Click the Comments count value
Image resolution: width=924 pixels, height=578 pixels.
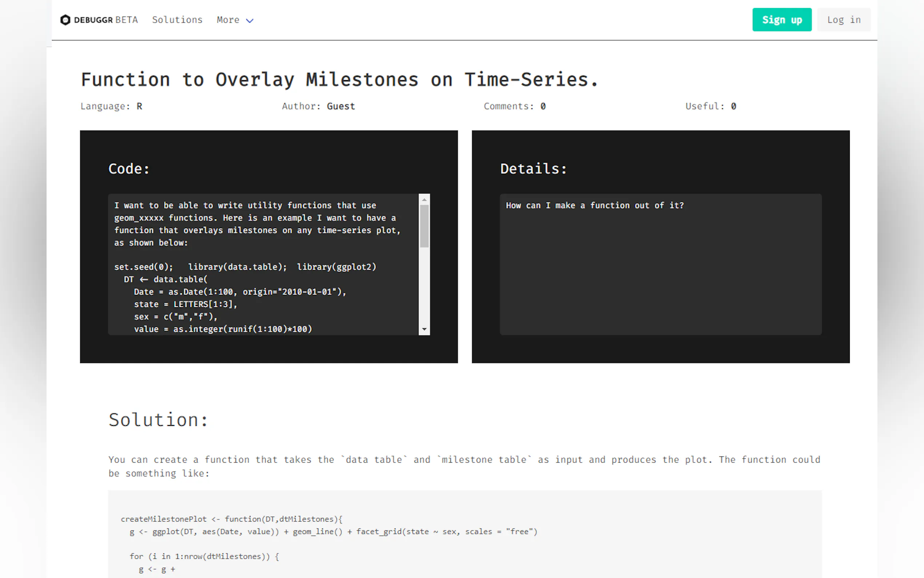pos(543,106)
